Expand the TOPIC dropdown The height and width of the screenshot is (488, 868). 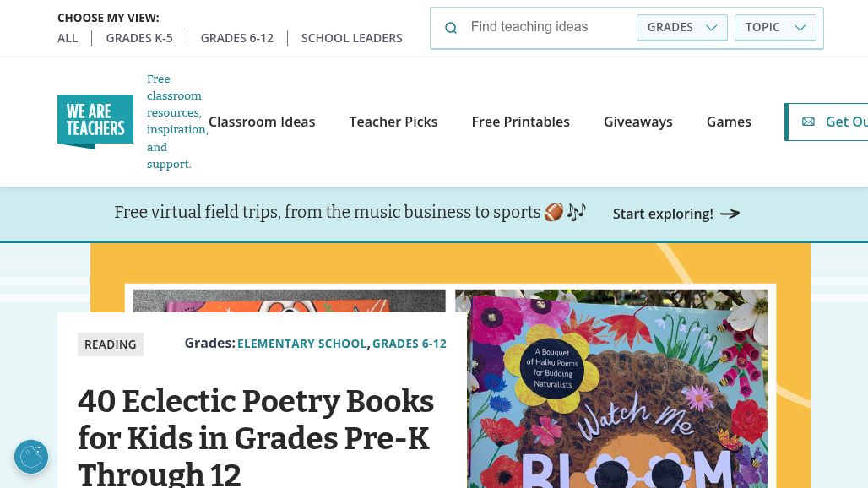tap(775, 27)
